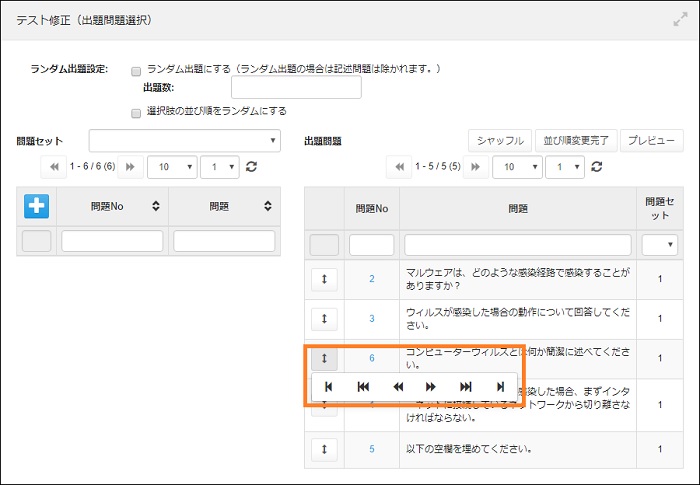Viewport: 700px width, 485px height.
Task: Click the プレビュー button
Action: click(651, 140)
